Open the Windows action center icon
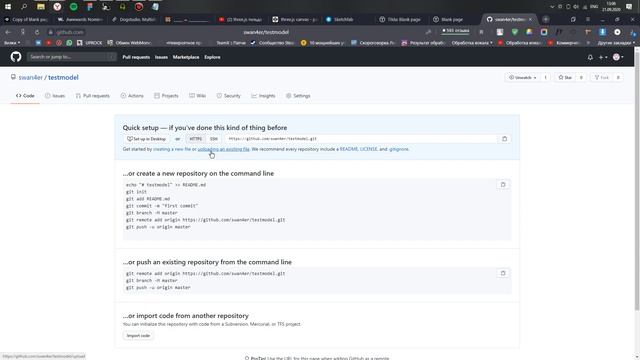The width and height of the screenshot is (640, 360). pos(629,7)
